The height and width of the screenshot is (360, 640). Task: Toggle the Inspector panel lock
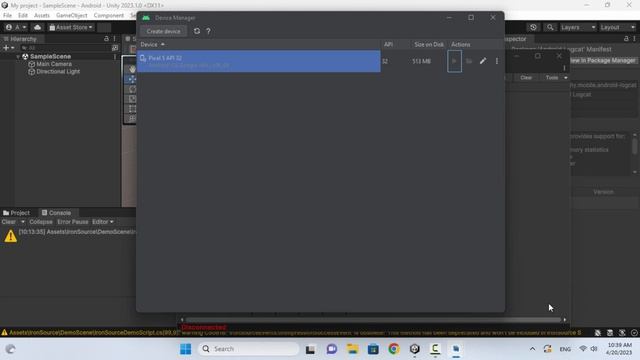[x=626, y=39]
